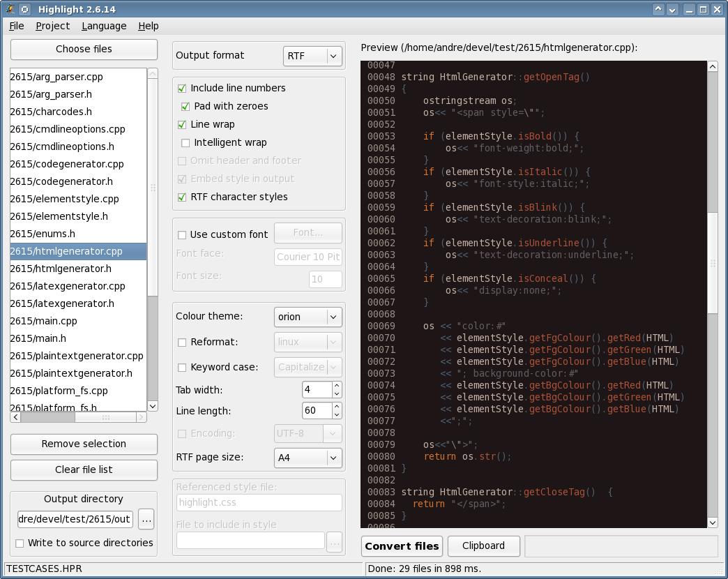Open the Output format dropdown
Screen dimensions: 728x579
click(x=312, y=56)
